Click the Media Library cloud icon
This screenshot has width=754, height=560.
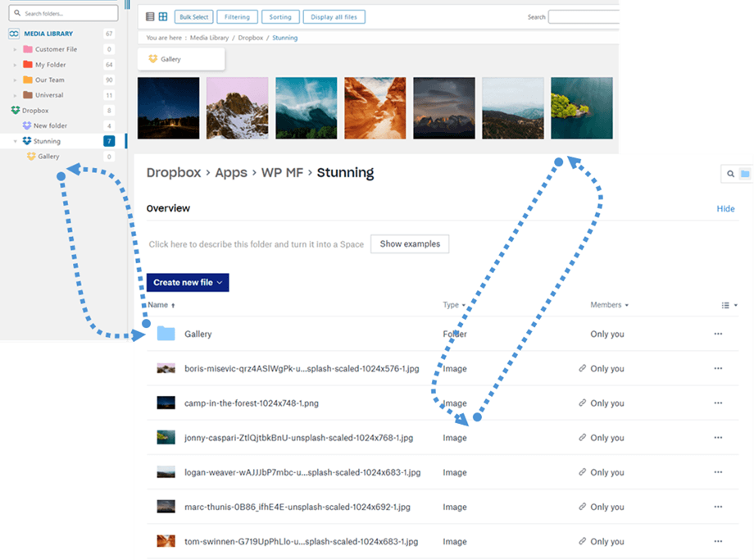pyautogui.click(x=15, y=34)
